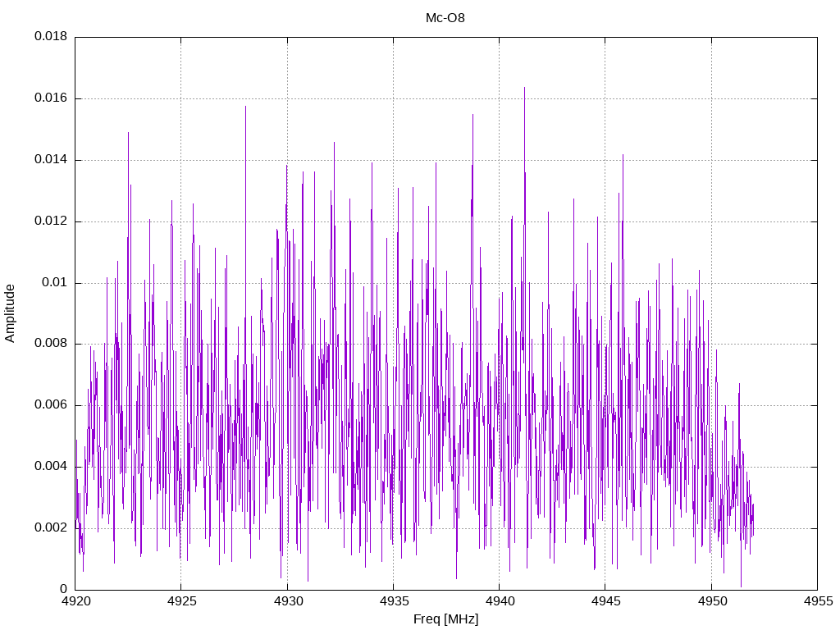
Task: Select the Freq [MHz] x-axis label
Action: click(445, 619)
